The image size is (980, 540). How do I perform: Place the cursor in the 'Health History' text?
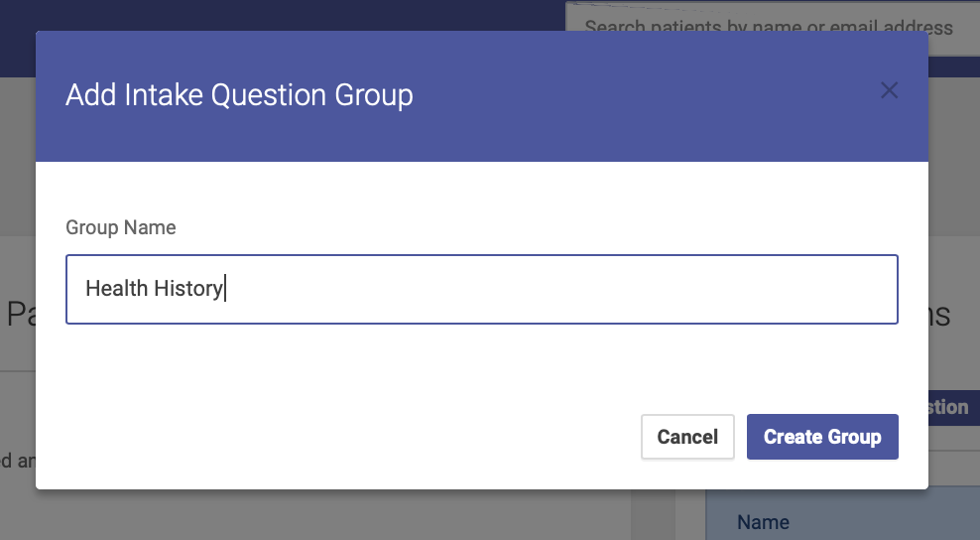pyautogui.click(x=155, y=289)
